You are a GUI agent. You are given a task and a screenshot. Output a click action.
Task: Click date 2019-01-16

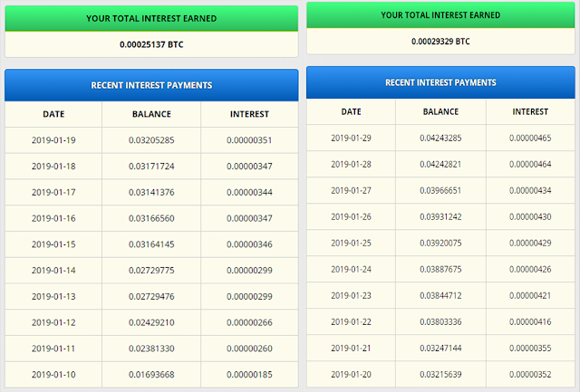pos(53,218)
